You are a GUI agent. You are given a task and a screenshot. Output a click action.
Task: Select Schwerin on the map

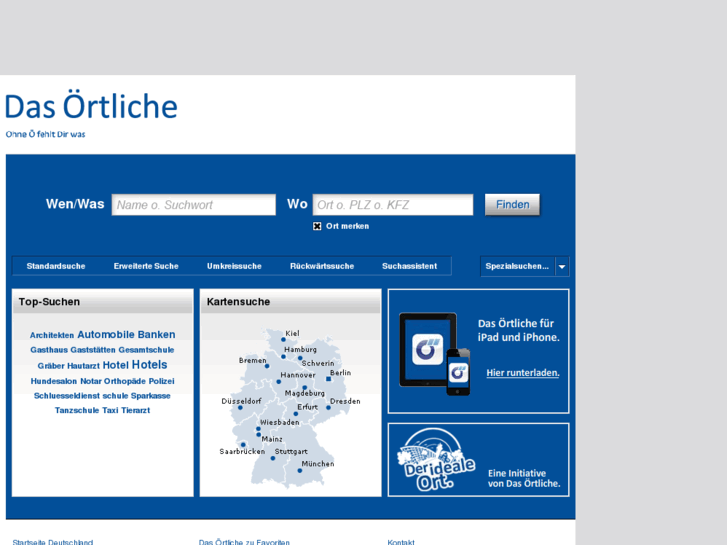pyautogui.click(x=318, y=363)
